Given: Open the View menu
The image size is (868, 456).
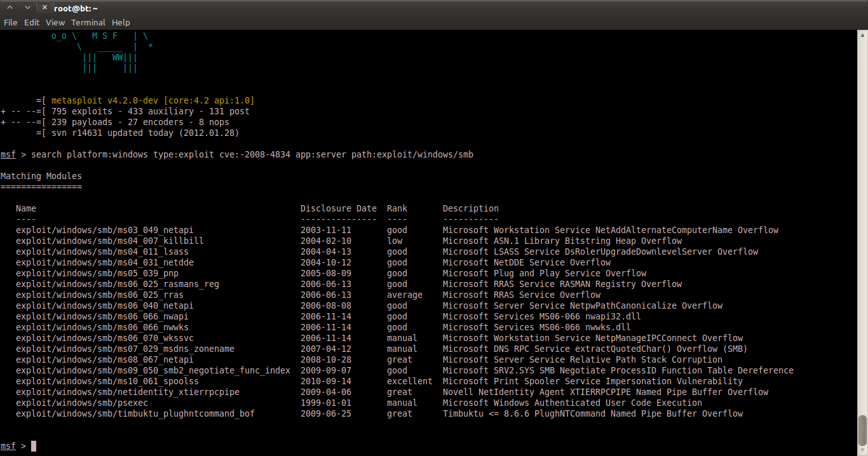Looking at the screenshot, I should point(55,22).
